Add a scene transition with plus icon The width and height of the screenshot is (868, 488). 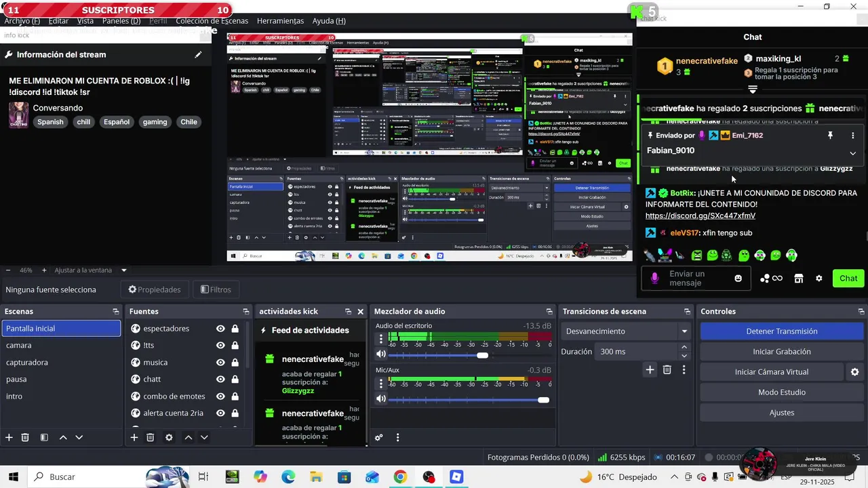[650, 369]
